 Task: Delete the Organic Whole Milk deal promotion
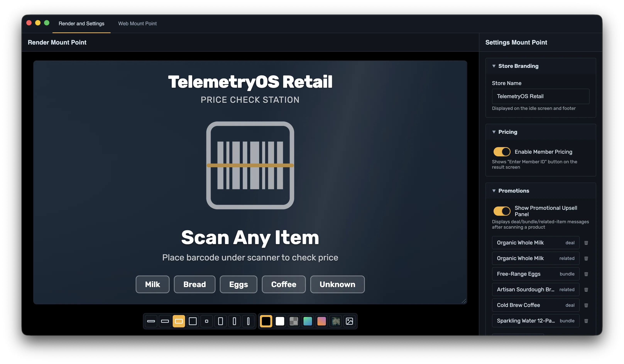click(x=586, y=243)
